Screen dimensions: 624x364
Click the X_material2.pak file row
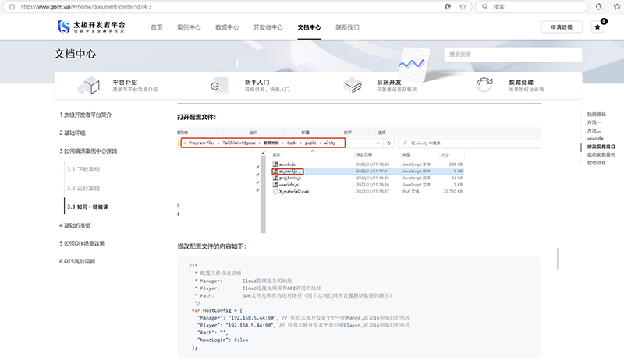coord(367,191)
